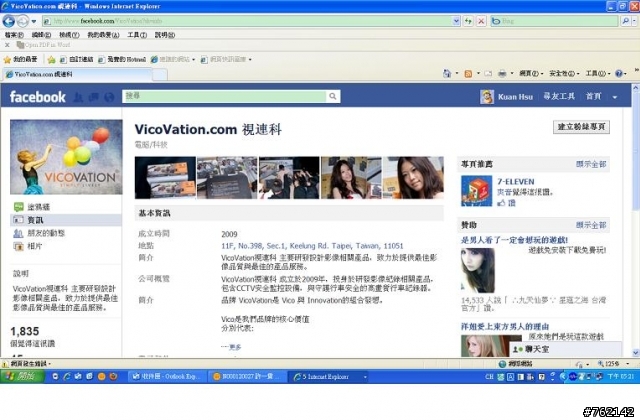The image size is (640, 420).
Task: Open the Page (網頁) menu dropdown
Action: [x=531, y=73]
